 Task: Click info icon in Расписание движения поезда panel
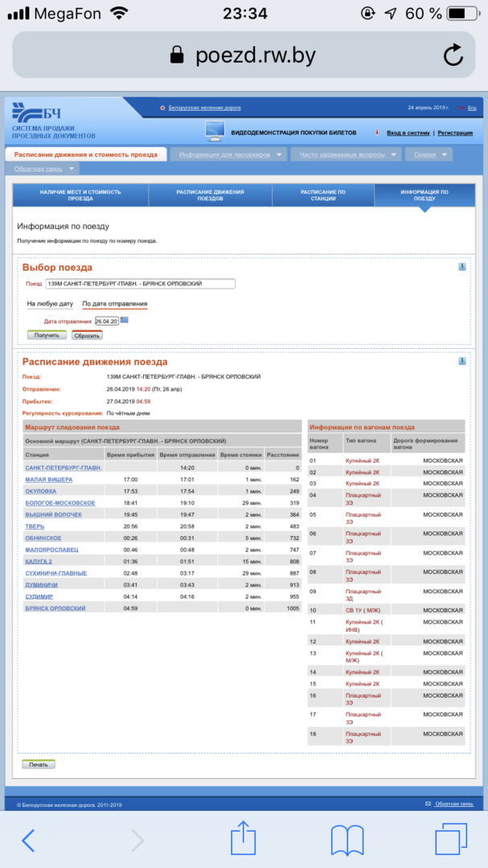(x=462, y=361)
